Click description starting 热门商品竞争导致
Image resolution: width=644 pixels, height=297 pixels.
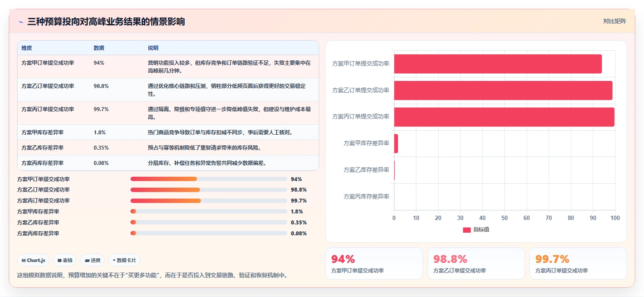[220, 132]
